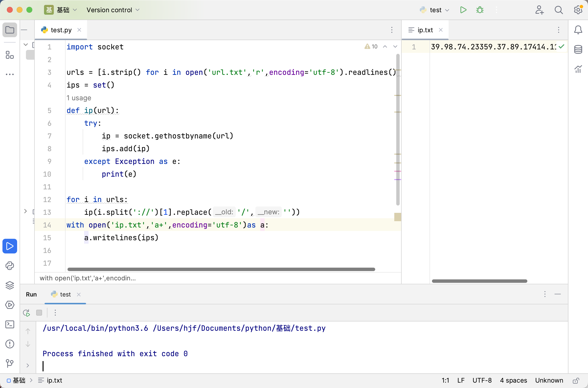
Task: Jump to previous stack trace with the up arrow
Action: (28, 331)
